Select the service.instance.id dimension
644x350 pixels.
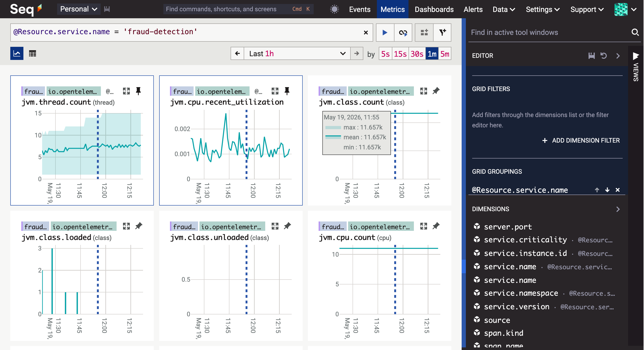tap(526, 253)
